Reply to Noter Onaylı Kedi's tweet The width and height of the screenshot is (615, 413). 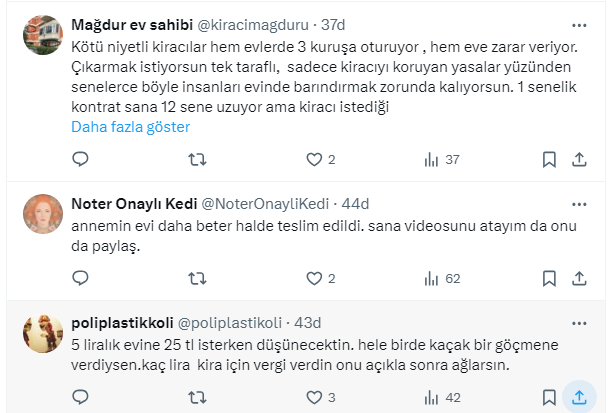pyautogui.click(x=79, y=278)
